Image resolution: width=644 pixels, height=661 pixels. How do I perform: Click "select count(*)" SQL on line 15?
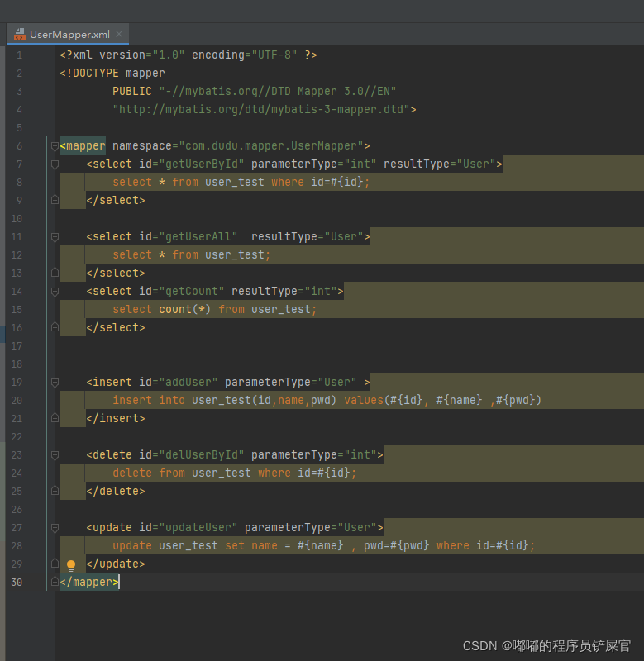[x=161, y=309]
